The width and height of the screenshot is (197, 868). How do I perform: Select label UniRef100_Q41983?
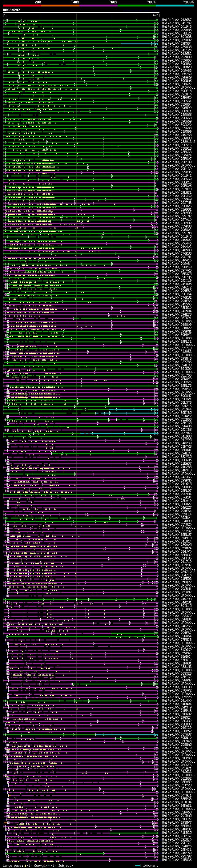click(177, 436)
